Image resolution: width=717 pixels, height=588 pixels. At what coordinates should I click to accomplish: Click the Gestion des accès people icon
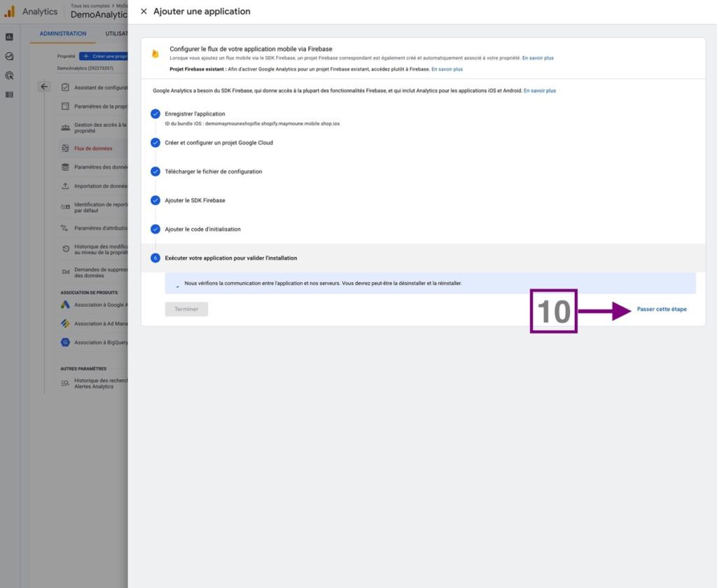65,127
